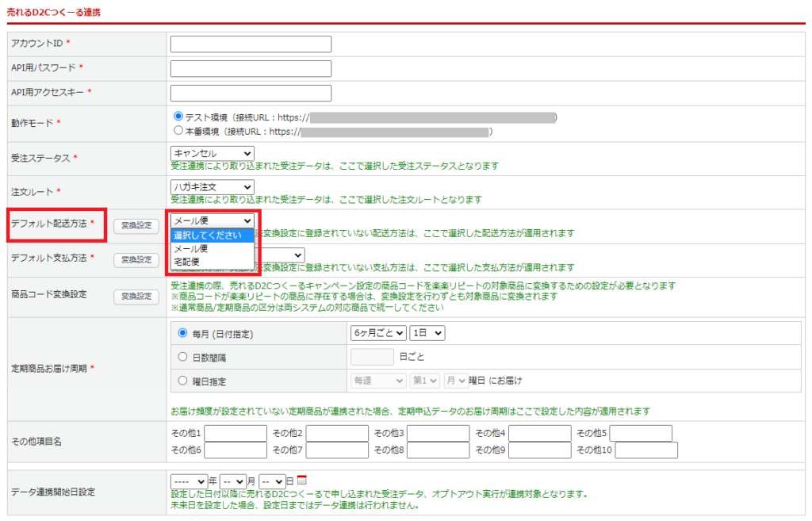Choose 毎月 (日付指定) delivery cycle option
Viewport: 812px width, 521px height.
pyautogui.click(x=184, y=333)
